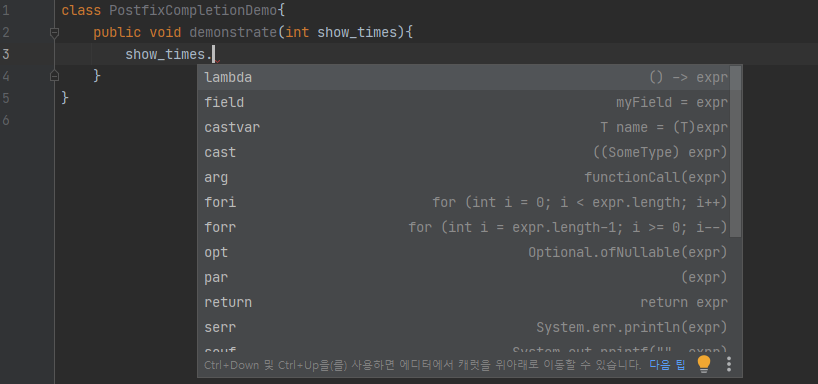Click the light bulb tip icon
Image resolution: width=818 pixels, height=384 pixels.
coord(704,364)
